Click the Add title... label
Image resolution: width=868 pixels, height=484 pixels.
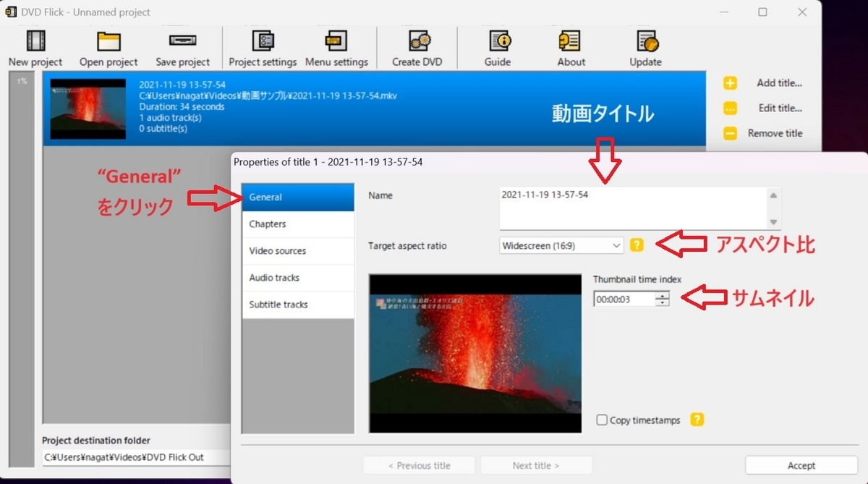(x=779, y=83)
